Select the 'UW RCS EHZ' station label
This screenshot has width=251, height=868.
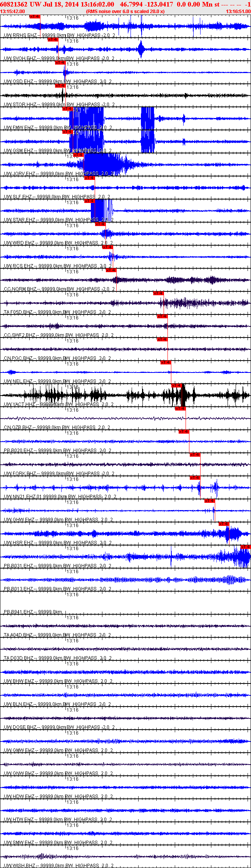(x=18, y=266)
